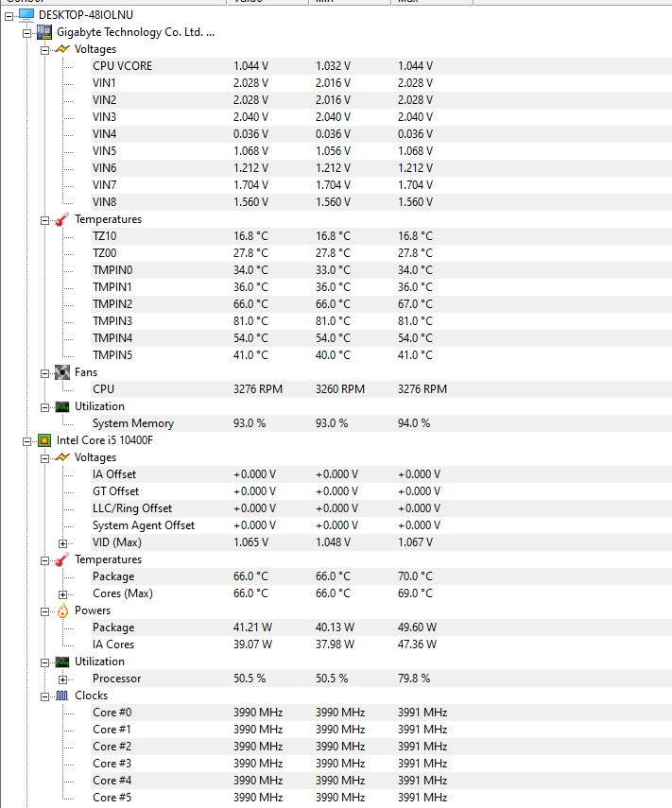Screen dimensions: 672x808
Task: Click the Fans fan icon
Action: pyautogui.click(x=61, y=372)
